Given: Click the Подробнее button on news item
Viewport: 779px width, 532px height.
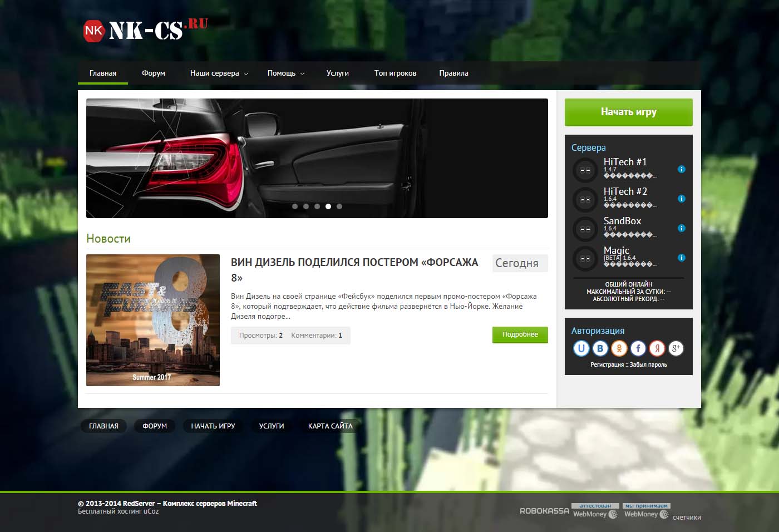Looking at the screenshot, I should click(520, 334).
